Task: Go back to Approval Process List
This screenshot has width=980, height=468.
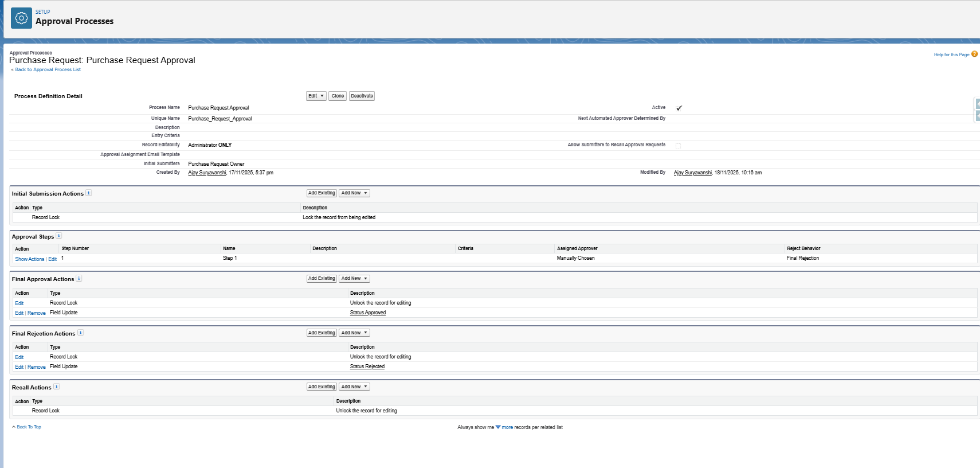Action: tap(48, 69)
